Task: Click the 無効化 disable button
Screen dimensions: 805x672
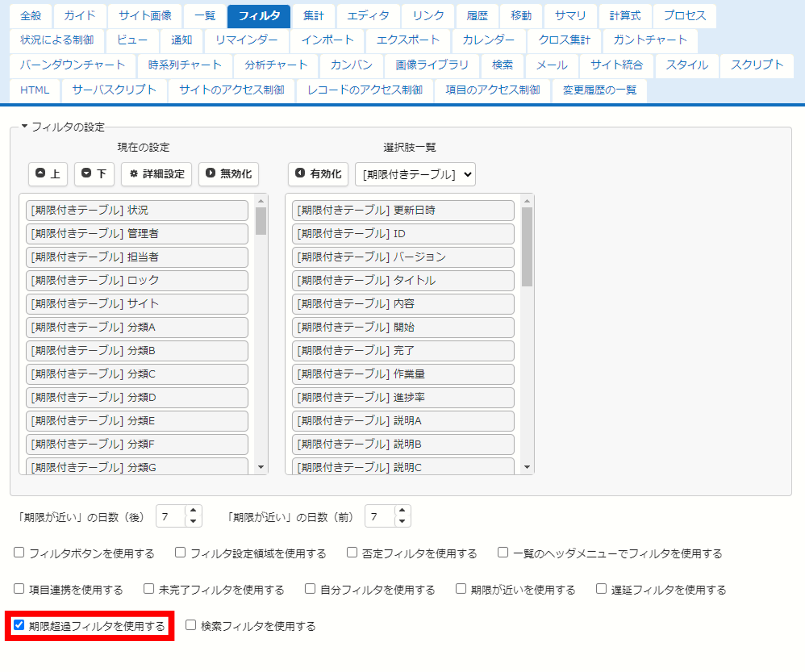Action: (228, 174)
